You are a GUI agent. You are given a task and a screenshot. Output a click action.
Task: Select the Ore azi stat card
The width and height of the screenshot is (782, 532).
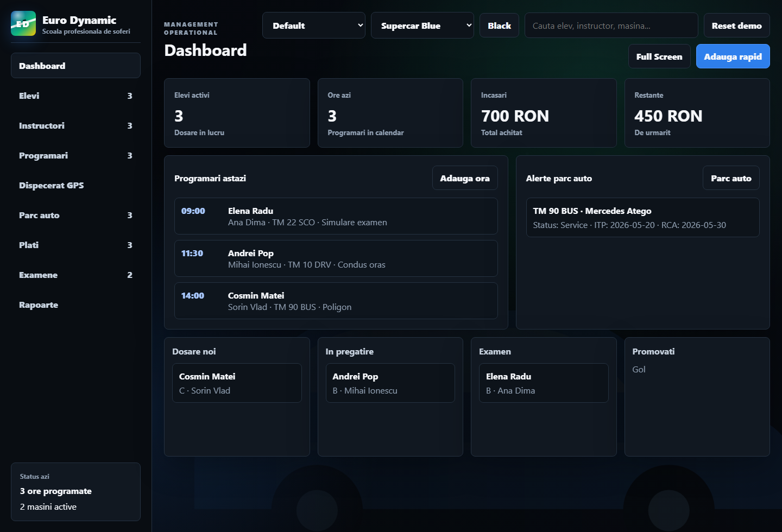(x=390, y=113)
